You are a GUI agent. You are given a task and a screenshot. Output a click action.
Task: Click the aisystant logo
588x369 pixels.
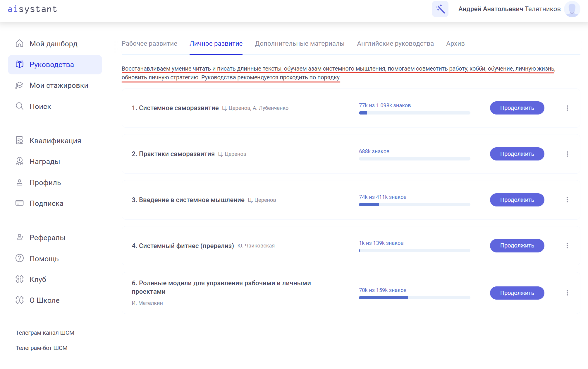[x=32, y=9]
